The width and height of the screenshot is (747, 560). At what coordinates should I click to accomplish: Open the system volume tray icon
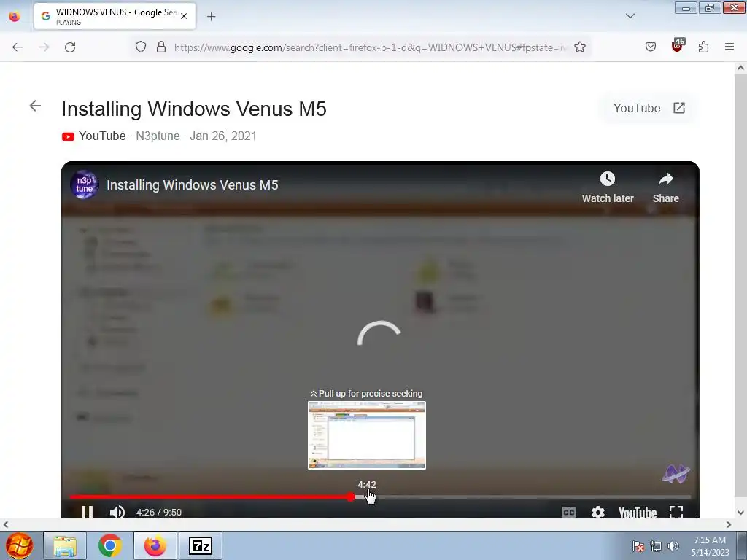[x=673, y=546]
